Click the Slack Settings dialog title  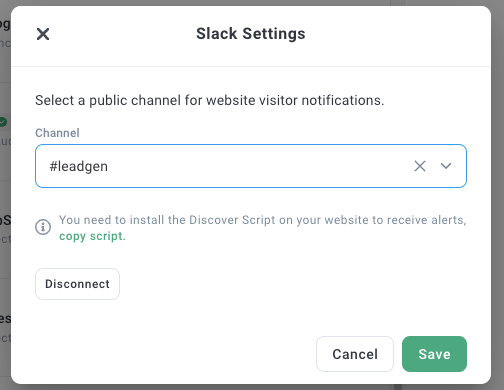251,34
